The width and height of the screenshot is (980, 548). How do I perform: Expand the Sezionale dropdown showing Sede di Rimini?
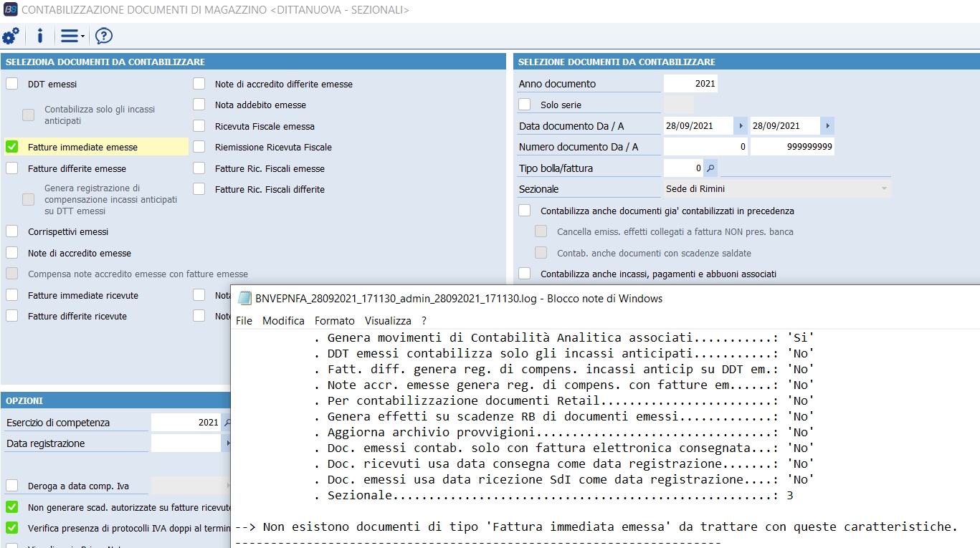tap(883, 189)
